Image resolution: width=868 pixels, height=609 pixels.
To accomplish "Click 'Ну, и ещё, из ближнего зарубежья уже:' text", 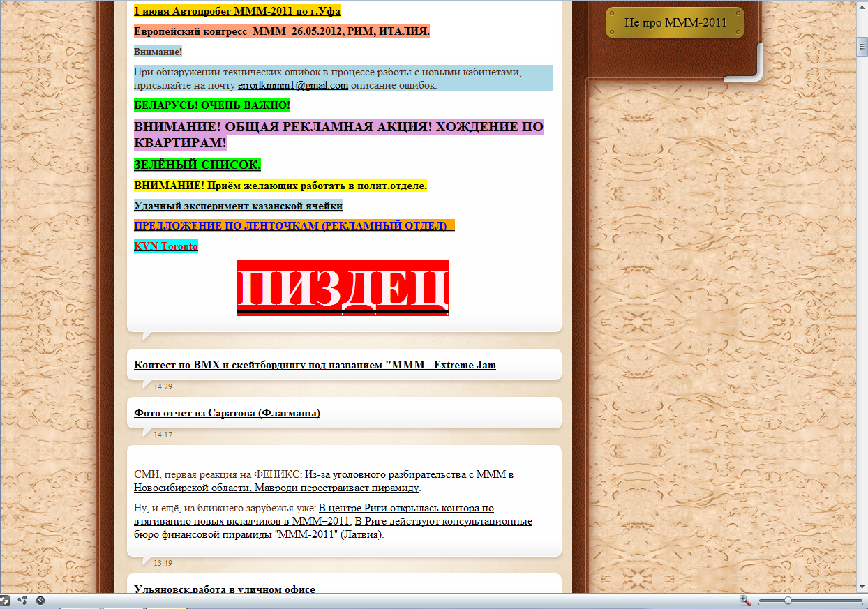I will pos(225,508).
